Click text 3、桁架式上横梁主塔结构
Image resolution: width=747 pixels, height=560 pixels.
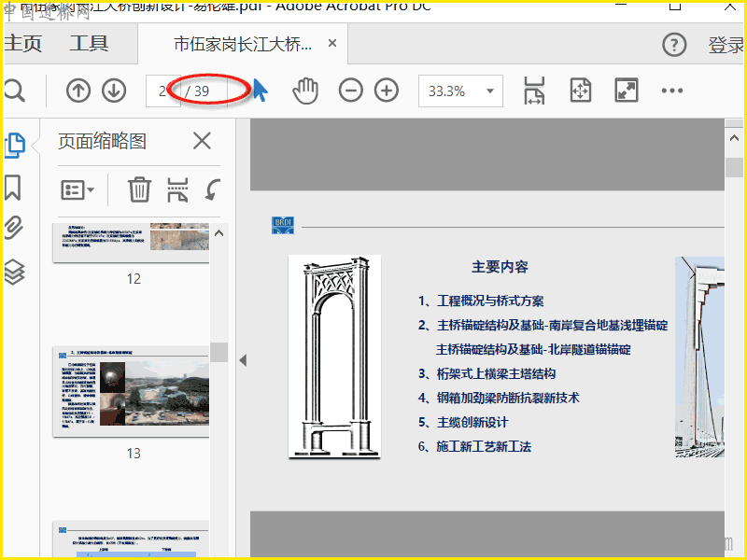[486, 374]
